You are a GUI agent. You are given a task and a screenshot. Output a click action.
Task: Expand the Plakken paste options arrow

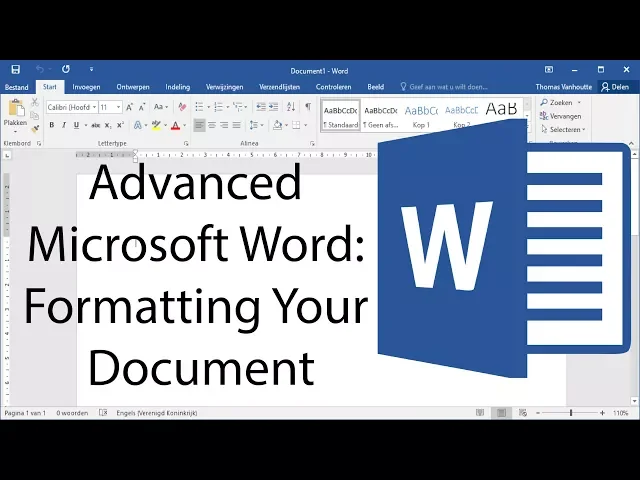[x=16, y=131]
